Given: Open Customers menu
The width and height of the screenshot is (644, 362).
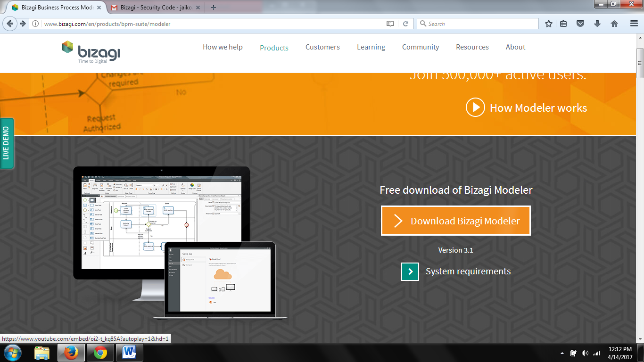Looking at the screenshot, I should [322, 47].
